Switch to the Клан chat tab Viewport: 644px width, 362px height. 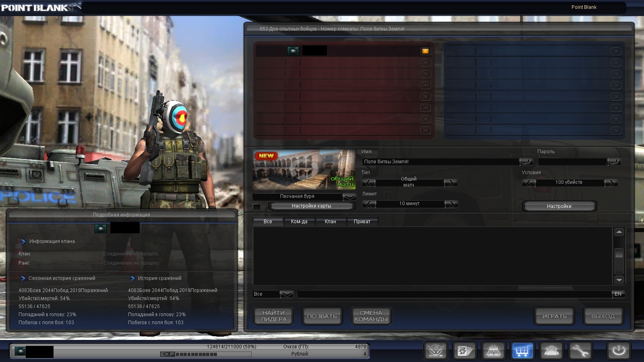click(330, 222)
